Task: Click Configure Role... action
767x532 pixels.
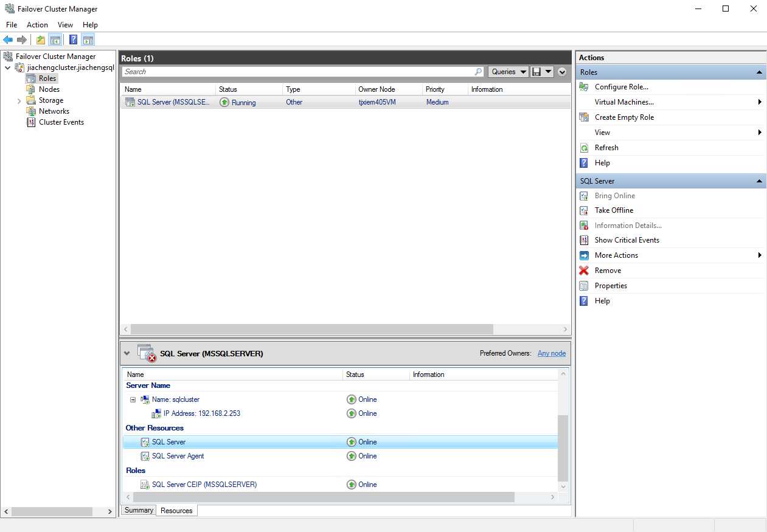Action: click(x=622, y=87)
